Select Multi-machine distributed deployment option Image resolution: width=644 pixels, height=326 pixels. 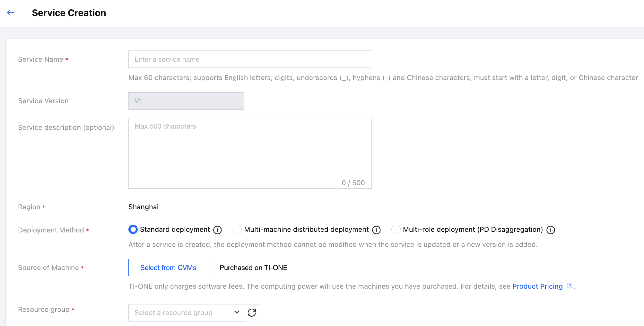click(237, 229)
